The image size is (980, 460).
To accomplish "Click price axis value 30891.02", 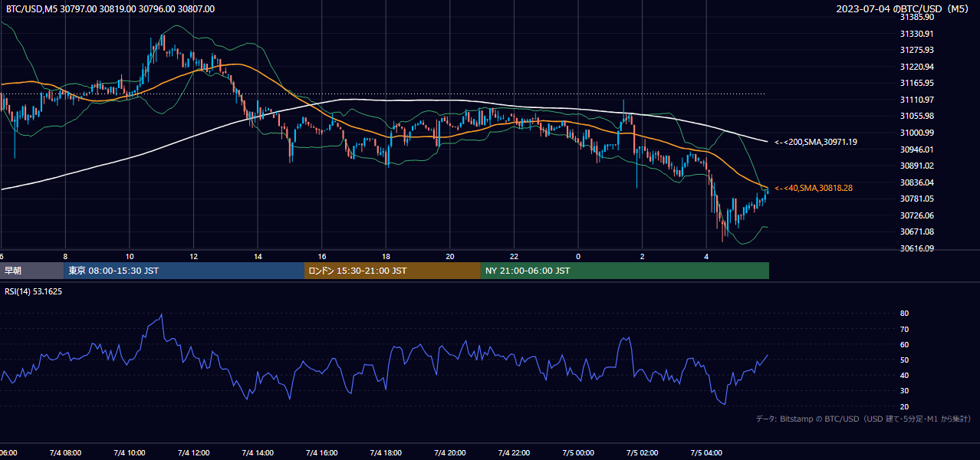I will [916, 166].
